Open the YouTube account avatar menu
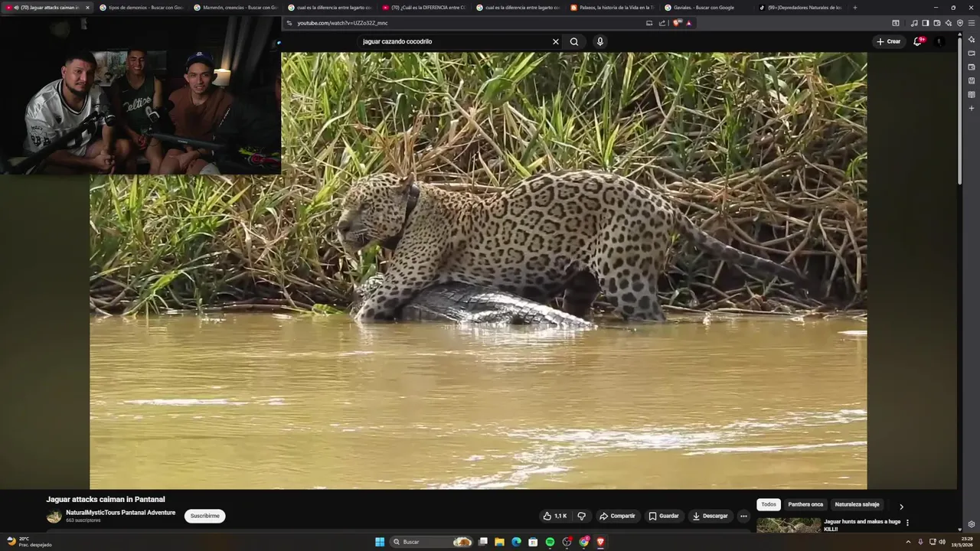Viewport: 980px width, 551px height. pyautogui.click(x=939, y=41)
